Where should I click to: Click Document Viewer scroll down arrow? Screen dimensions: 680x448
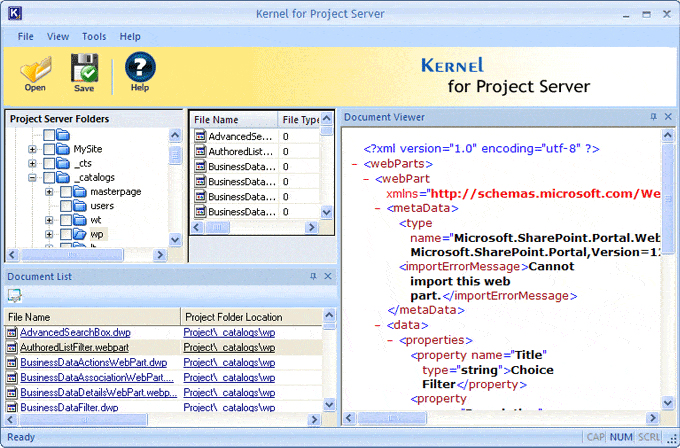pos(668,403)
